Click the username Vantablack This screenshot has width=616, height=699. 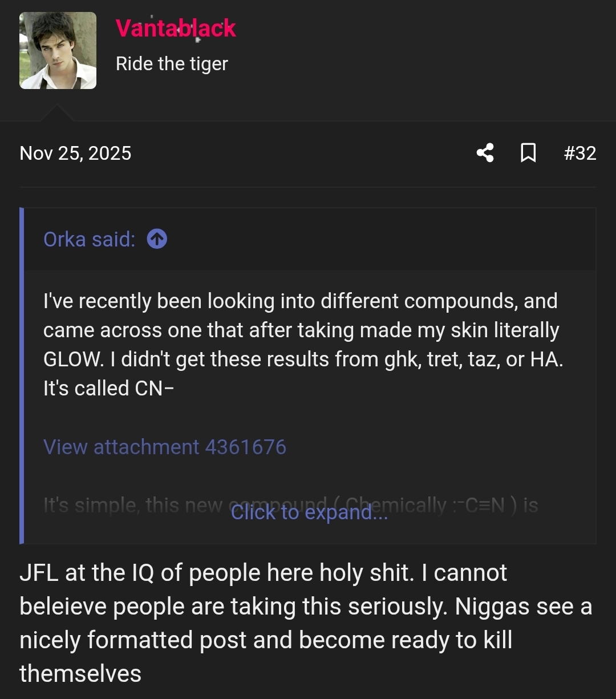click(x=176, y=29)
